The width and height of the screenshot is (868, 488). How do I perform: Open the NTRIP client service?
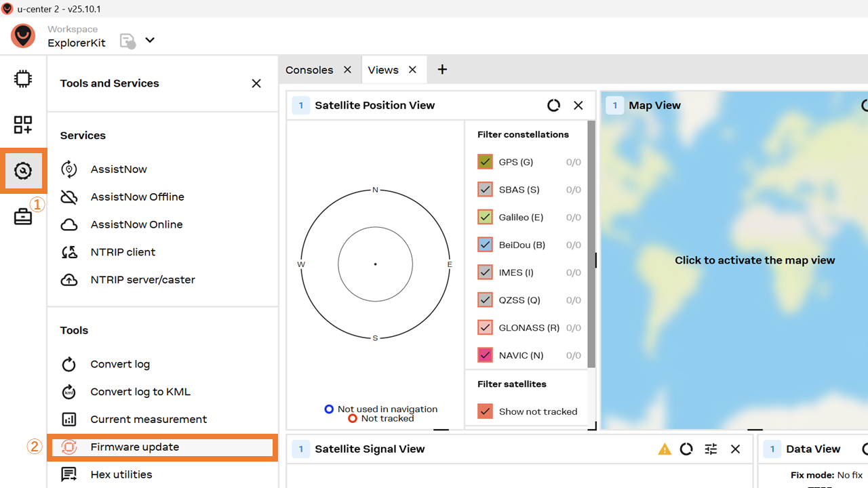point(123,252)
